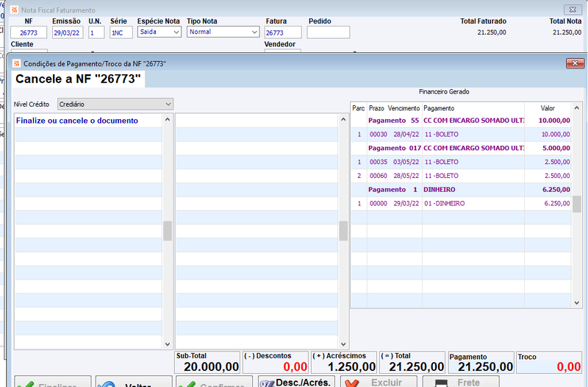Click the Sub-Total value 20.000,00
The width and height of the screenshot is (588, 387).
tap(211, 366)
